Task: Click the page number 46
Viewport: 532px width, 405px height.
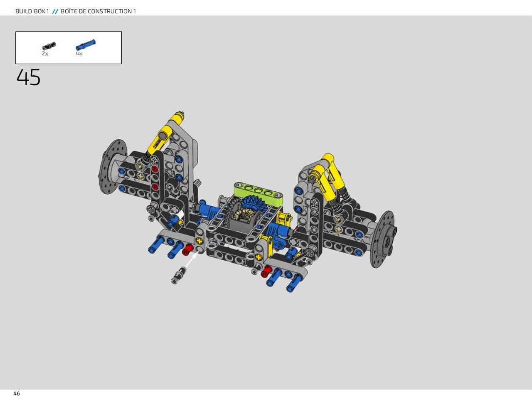Action: [x=17, y=393]
